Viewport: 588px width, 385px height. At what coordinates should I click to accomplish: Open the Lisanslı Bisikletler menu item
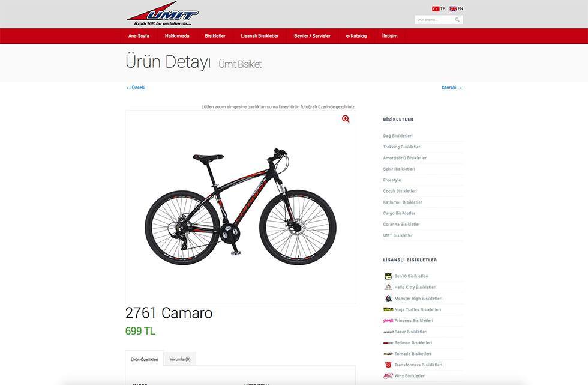pyautogui.click(x=259, y=36)
